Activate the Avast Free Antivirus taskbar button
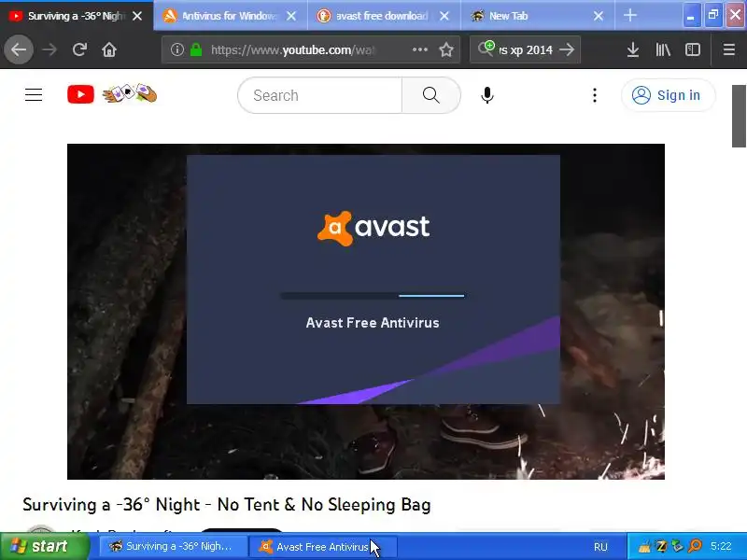The height and width of the screenshot is (560, 747). coord(323,546)
